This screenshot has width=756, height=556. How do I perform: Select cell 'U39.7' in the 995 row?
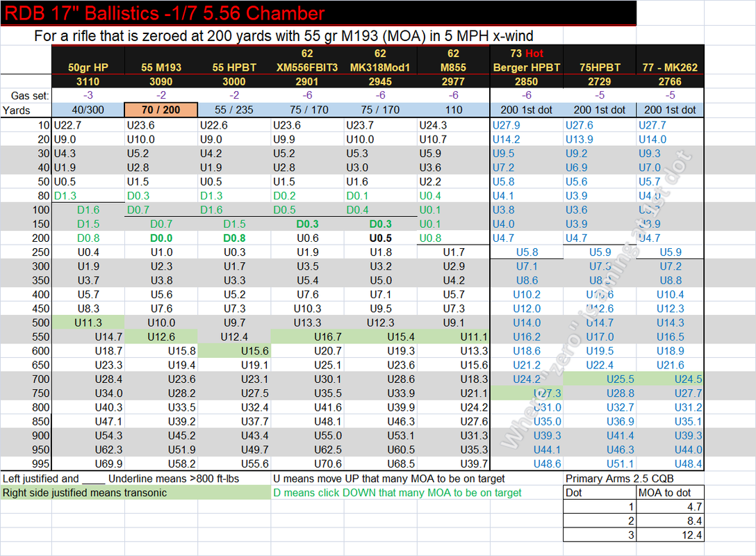pos(453,464)
